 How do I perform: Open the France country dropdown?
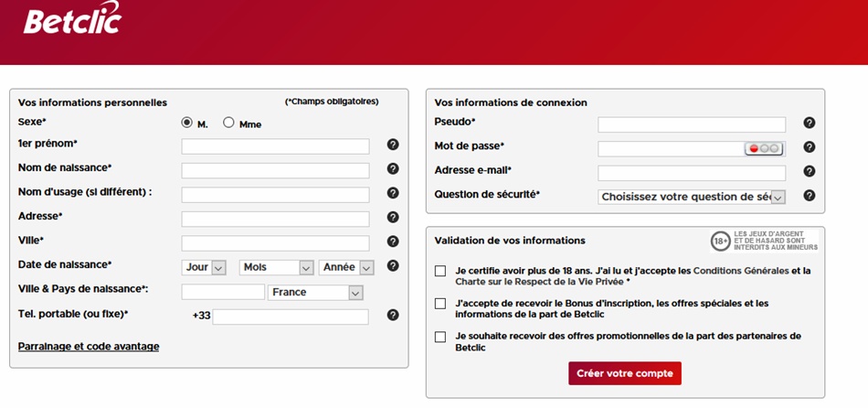[x=315, y=292]
